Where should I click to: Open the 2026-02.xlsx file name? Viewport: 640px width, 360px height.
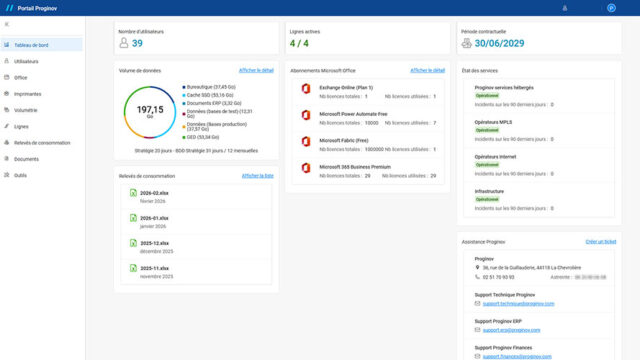154,193
